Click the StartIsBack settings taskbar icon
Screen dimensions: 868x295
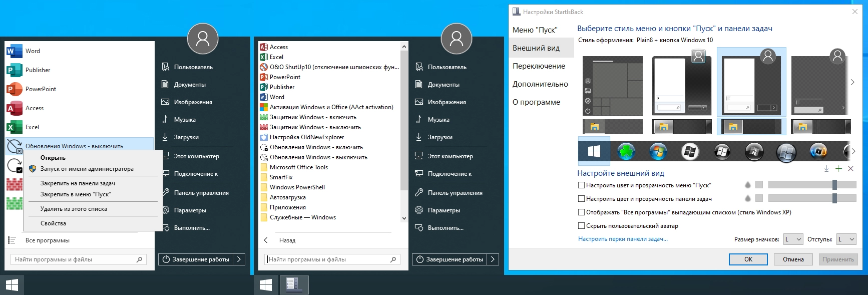[x=293, y=284]
